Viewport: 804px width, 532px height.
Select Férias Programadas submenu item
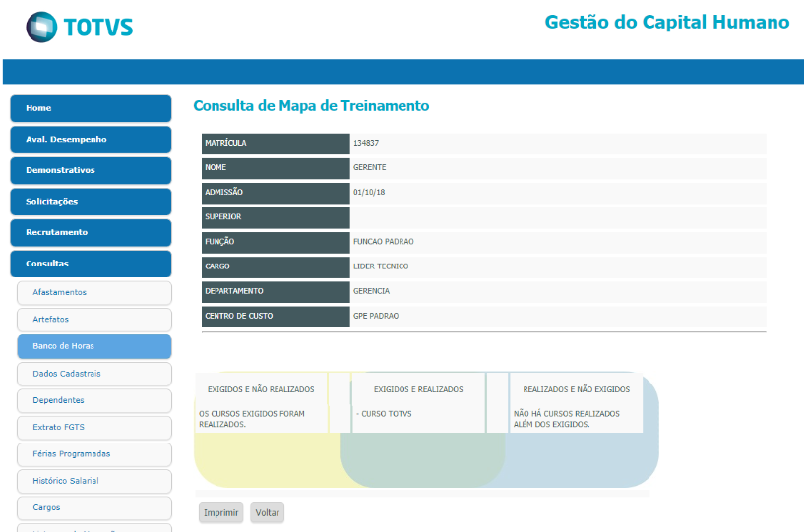94,454
